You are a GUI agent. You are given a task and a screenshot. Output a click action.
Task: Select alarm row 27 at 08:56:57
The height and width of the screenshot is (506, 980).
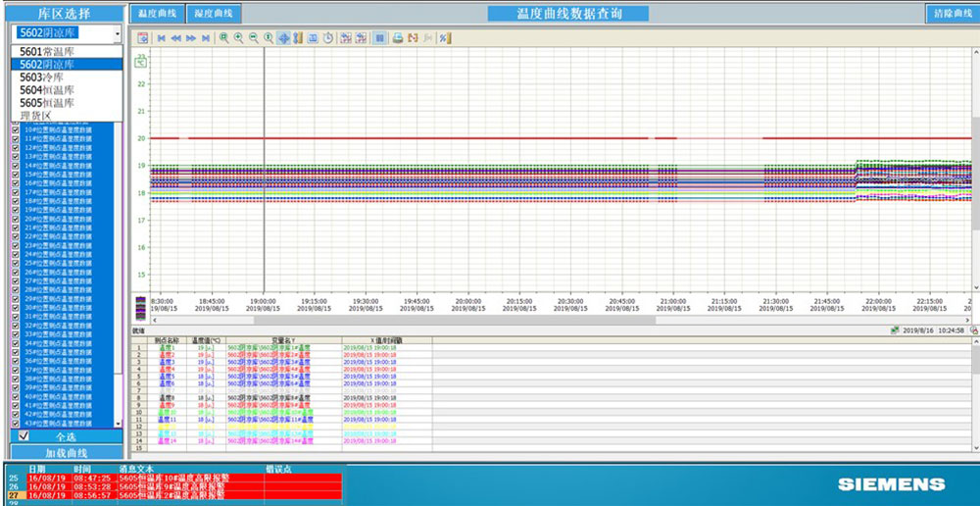click(x=175, y=495)
